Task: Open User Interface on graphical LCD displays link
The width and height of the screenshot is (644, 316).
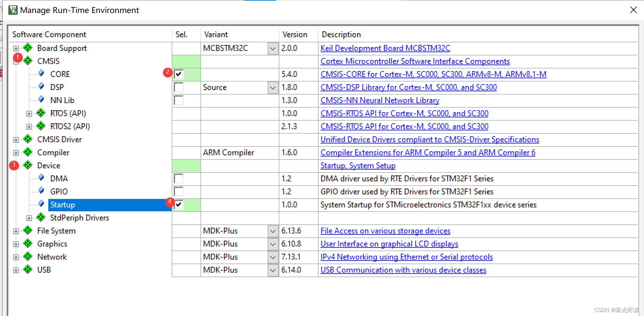Action: coord(389,244)
